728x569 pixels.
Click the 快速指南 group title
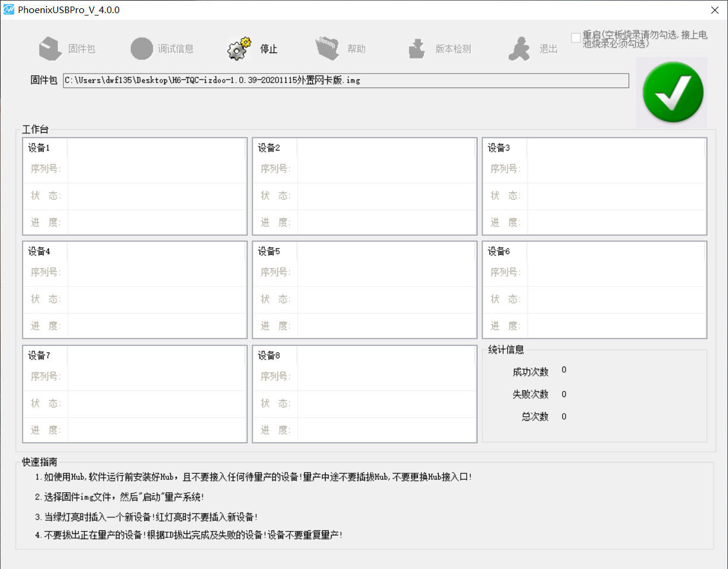click(40, 462)
